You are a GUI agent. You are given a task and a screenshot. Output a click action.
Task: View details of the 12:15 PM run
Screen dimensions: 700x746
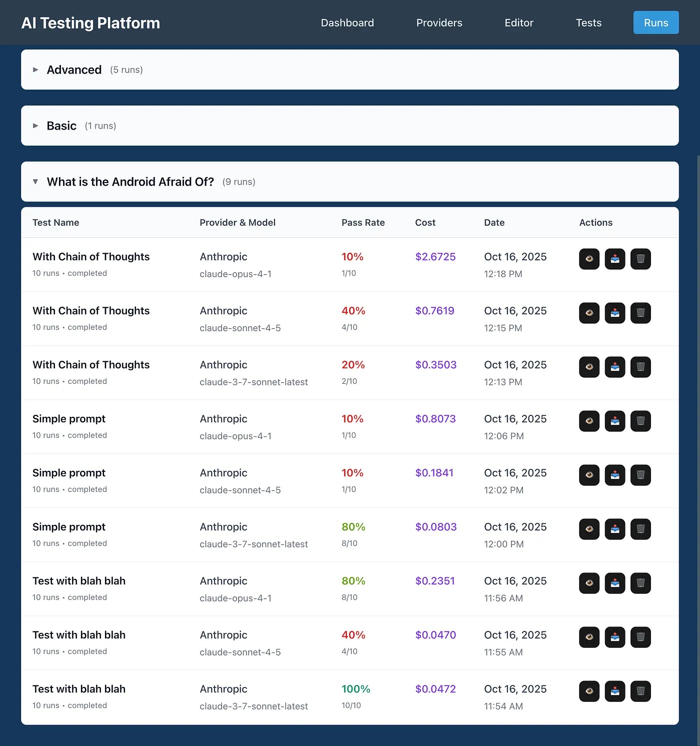[x=589, y=313]
